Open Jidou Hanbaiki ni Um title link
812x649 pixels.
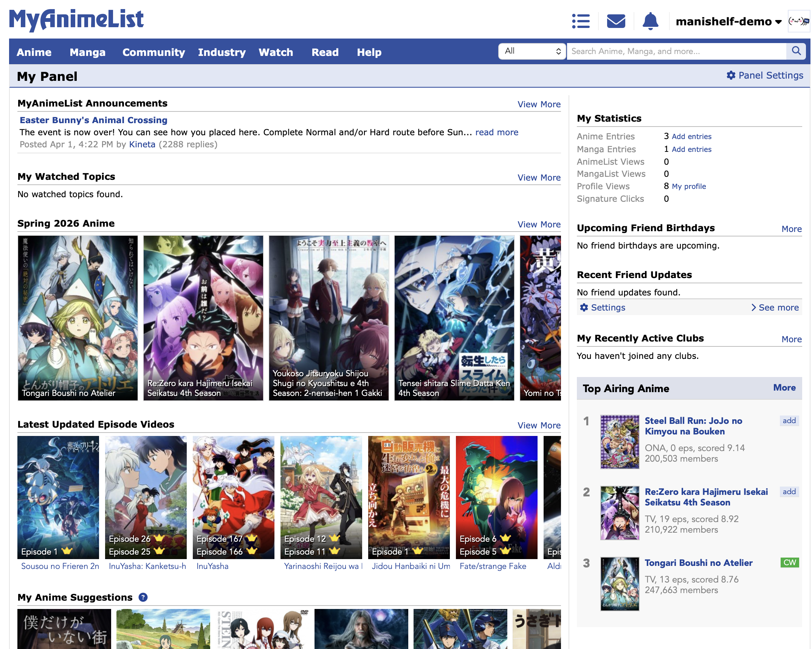click(x=411, y=566)
